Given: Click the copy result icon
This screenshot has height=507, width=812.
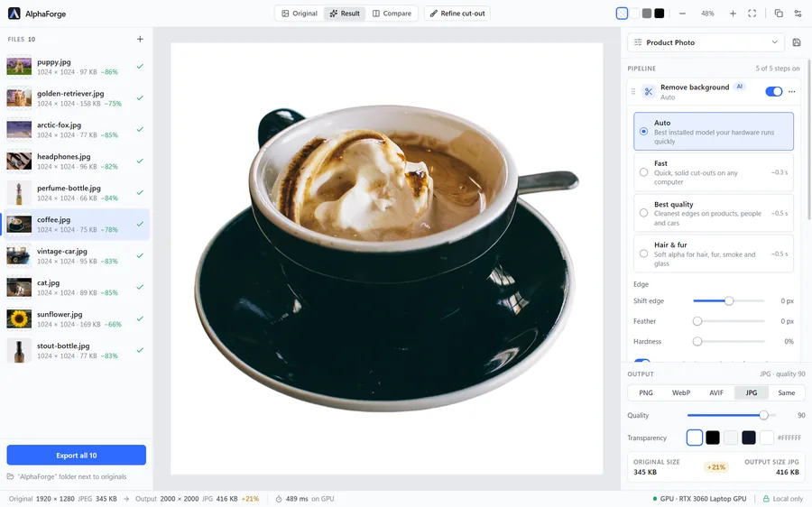Looking at the screenshot, I should [x=779, y=14].
